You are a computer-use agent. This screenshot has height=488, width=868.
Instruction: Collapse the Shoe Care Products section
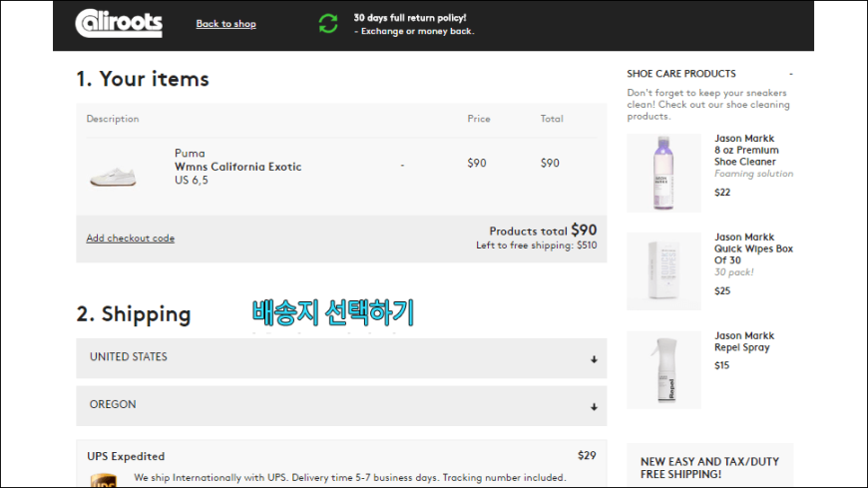(791, 74)
